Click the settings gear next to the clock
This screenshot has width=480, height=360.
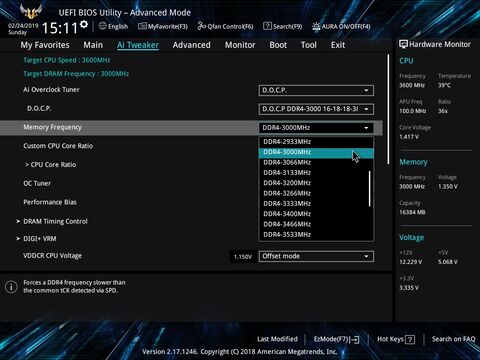pyautogui.click(x=84, y=24)
